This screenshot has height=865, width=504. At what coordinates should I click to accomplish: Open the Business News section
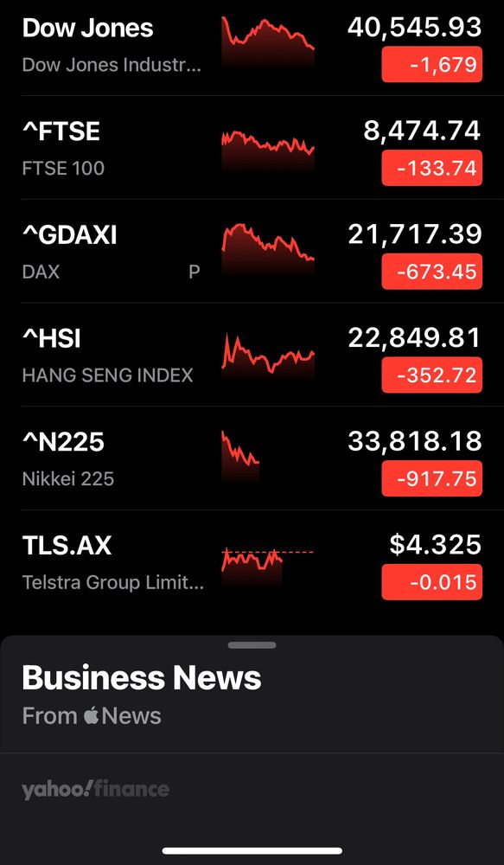140,677
